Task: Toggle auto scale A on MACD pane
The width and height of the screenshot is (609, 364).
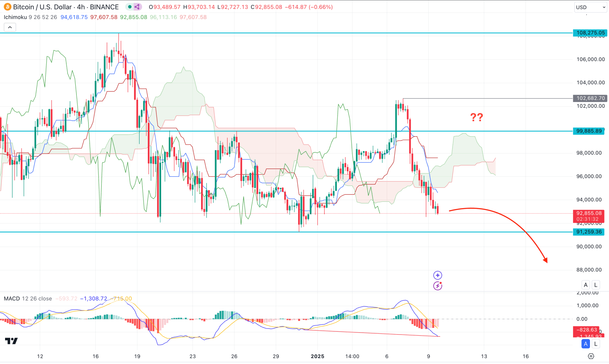Action: (586, 344)
